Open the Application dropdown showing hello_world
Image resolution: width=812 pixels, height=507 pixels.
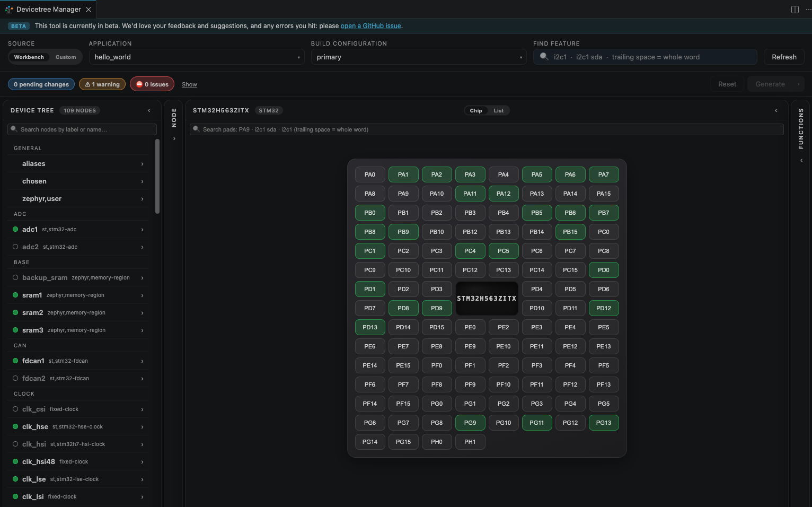tap(197, 57)
